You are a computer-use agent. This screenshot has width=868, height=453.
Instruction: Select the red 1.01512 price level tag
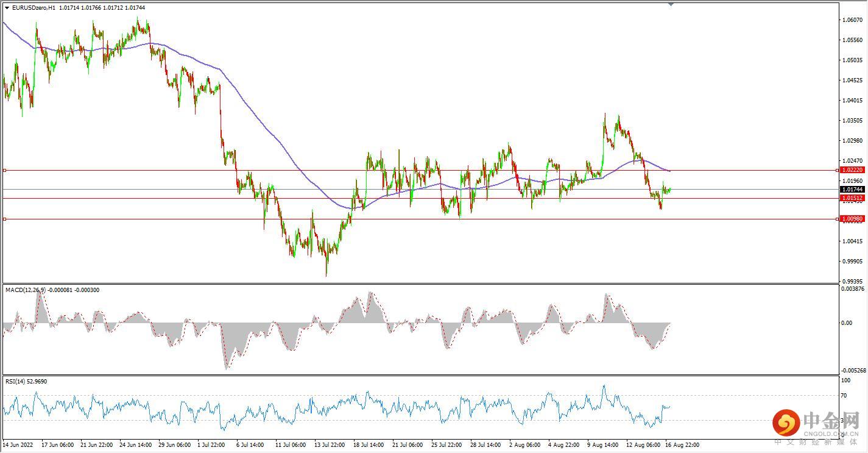tap(852, 198)
